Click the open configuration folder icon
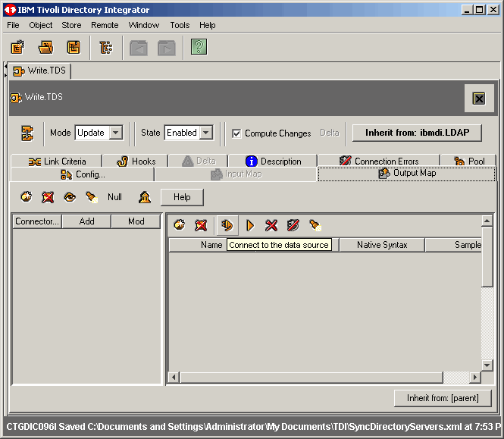504x439 pixels. (45, 48)
